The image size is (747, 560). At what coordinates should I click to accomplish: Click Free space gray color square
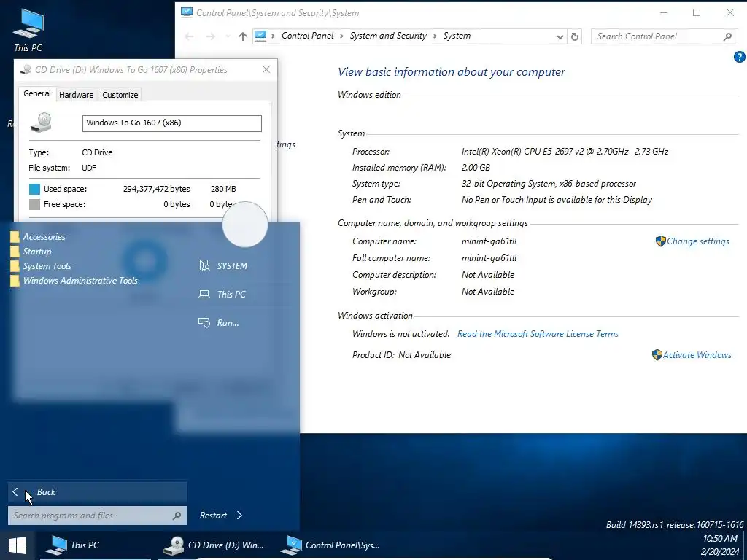coord(34,204)
